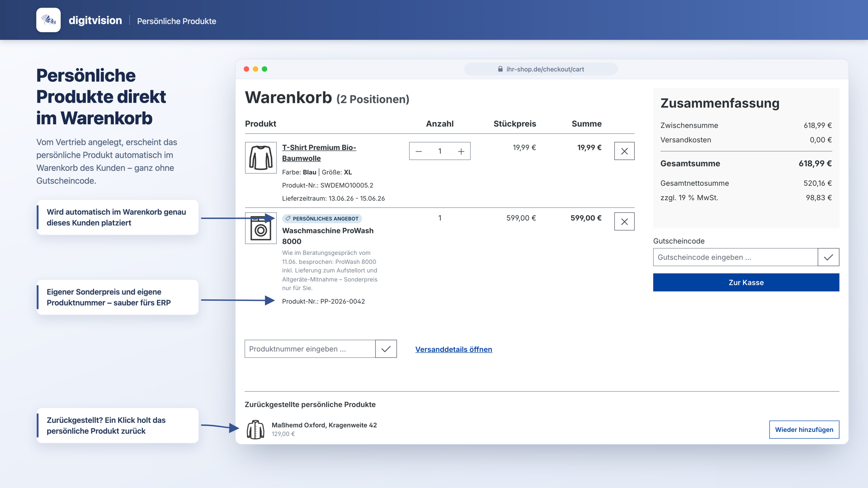Submit product number with checkmark icon

point(386,349)
